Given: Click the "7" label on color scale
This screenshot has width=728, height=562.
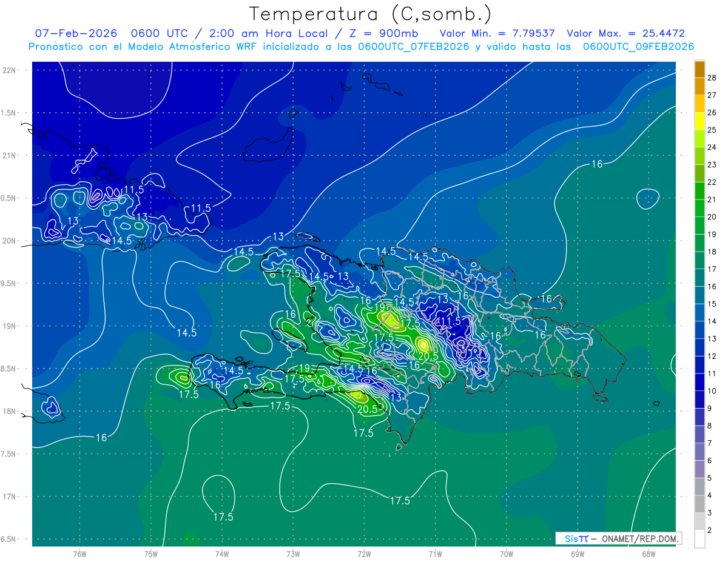Looking at the screenshot, I should pos(710,443).
